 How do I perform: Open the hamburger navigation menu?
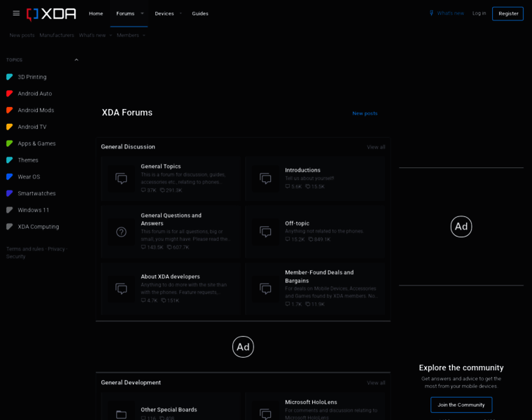tap(16, 13)
